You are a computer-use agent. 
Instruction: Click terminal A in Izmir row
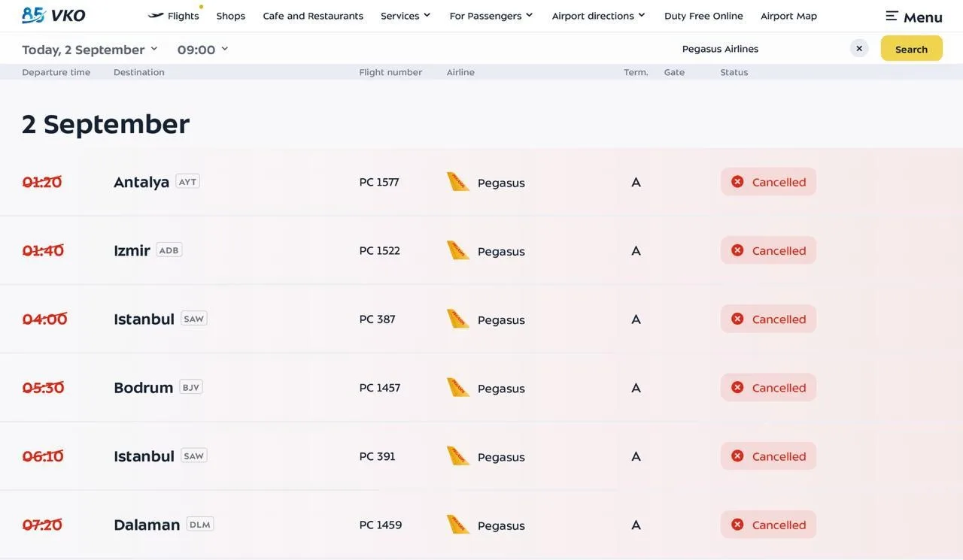pyautogui.click(x=636, y=251)
